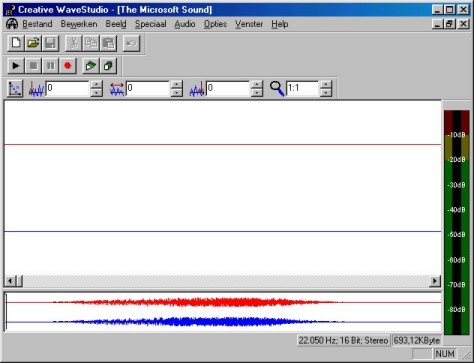Open a file with the folder icon
The image size is (474, 363).
pos(33,43)
